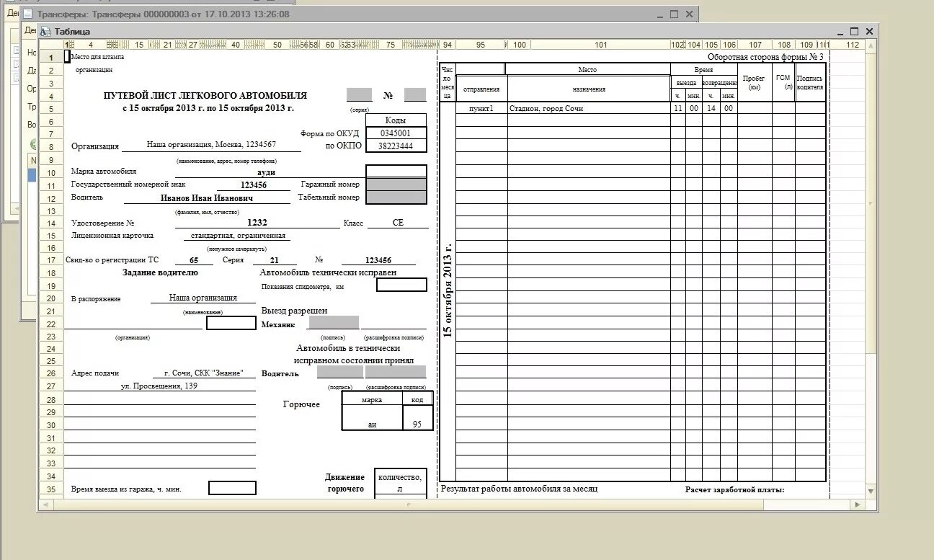Select registration number cell 123456 in row 17

click(x=378, y=260)
